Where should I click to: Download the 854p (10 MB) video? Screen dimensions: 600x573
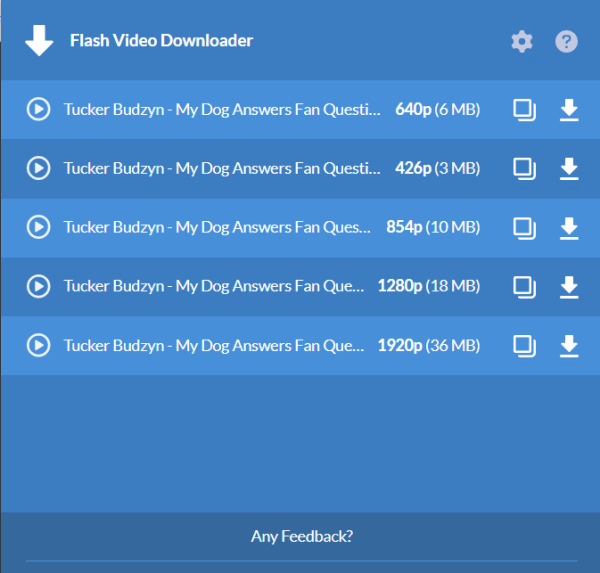(569, 228)
